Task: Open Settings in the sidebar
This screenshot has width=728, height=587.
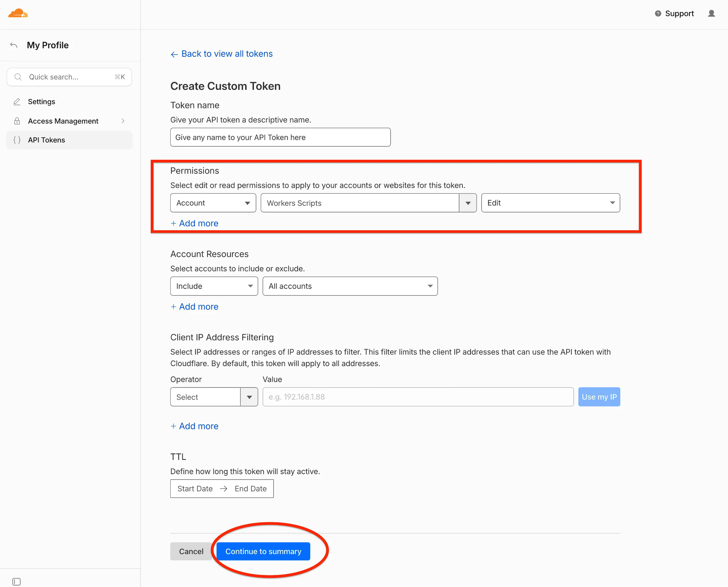Action: click(x=69, y=102)
